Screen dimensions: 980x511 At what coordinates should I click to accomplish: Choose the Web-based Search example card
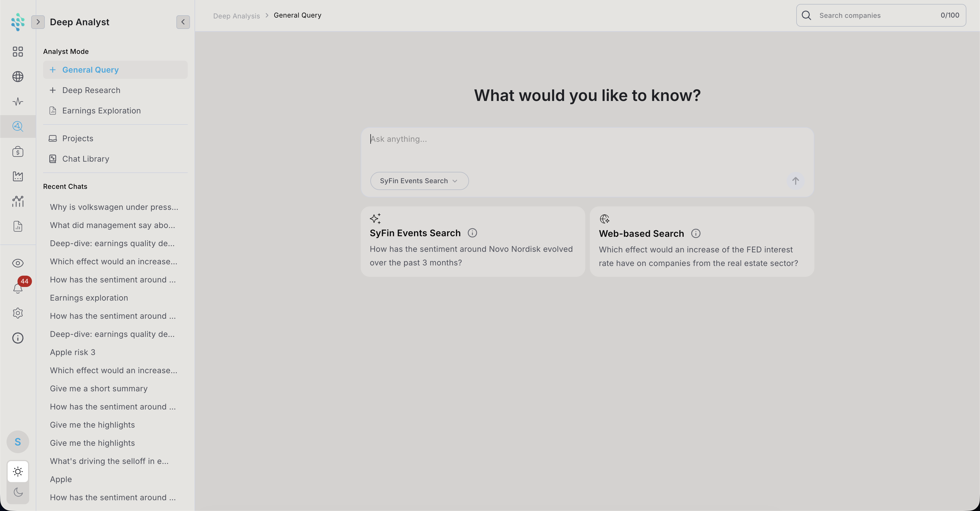click(702, 242)
